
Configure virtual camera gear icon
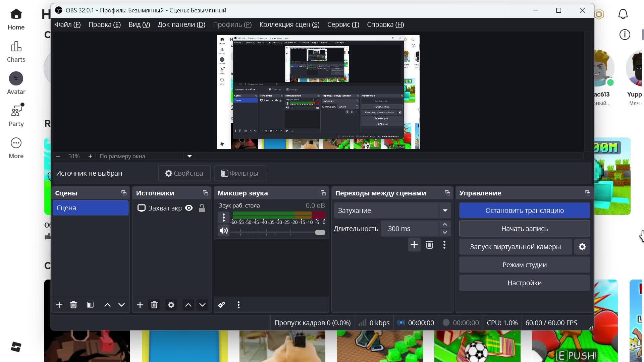(x=582, y=247)
